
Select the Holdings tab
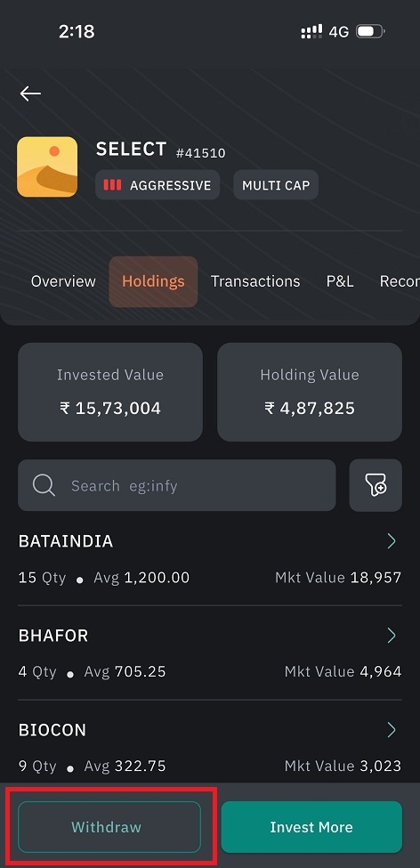point(153,281)
